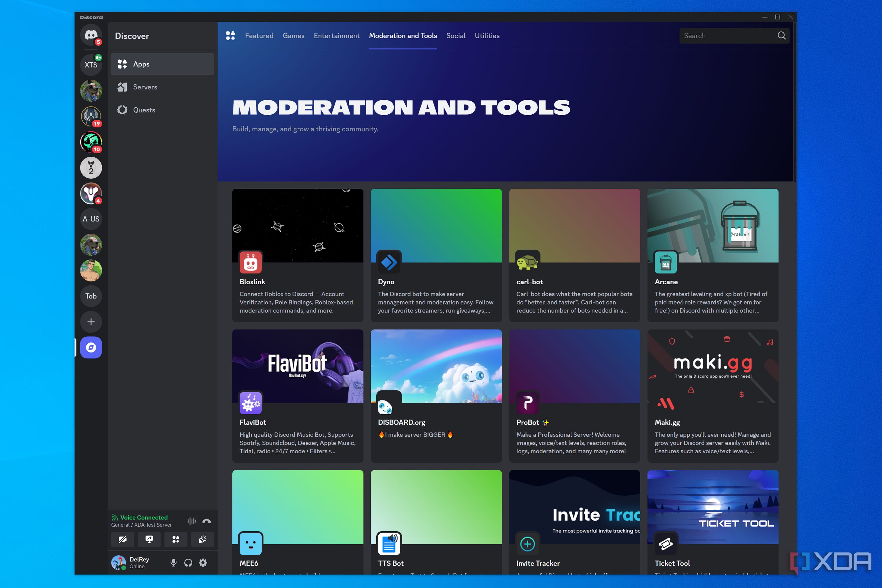Select Apps in the Discover sidebar

click(x=162, y=64)
